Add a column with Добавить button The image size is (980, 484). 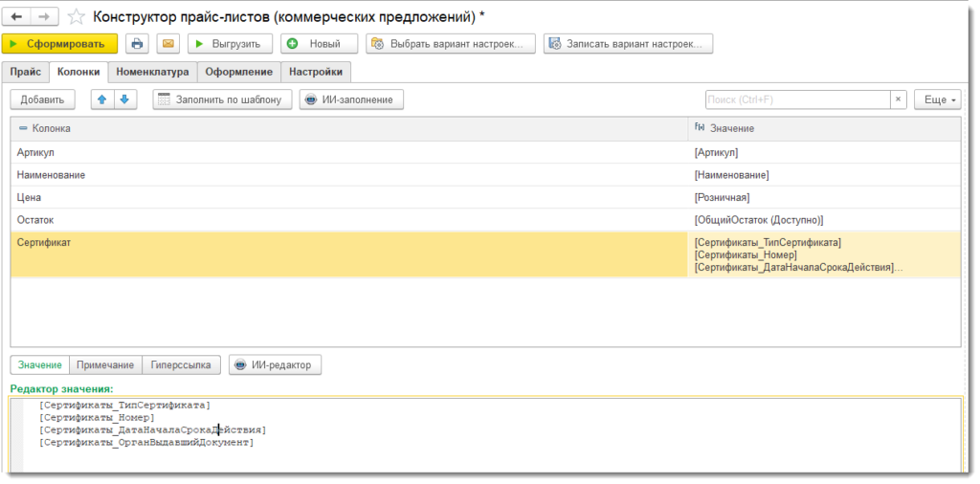tap(42, 99)
